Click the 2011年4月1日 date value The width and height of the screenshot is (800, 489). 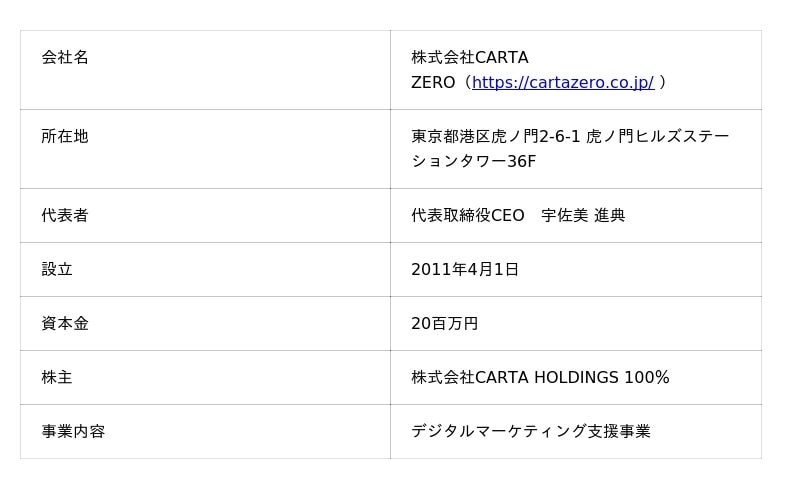click(x=465, y=269)
